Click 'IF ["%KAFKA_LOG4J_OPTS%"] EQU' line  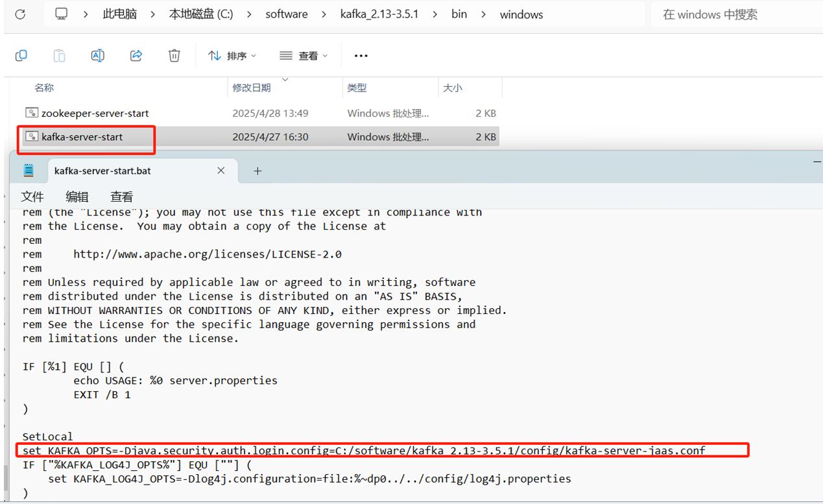pos(137,464)
